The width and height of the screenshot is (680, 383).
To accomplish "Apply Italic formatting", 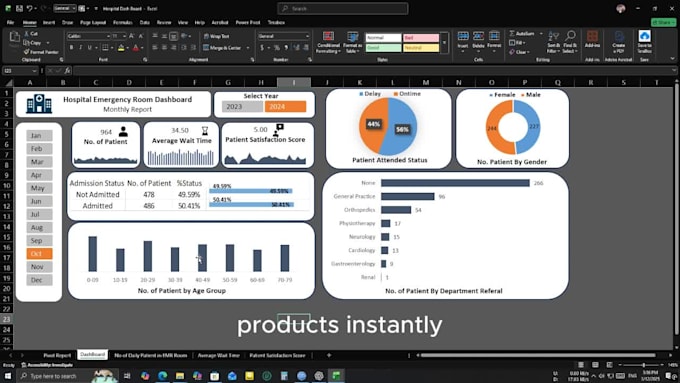I will [81, 48].
